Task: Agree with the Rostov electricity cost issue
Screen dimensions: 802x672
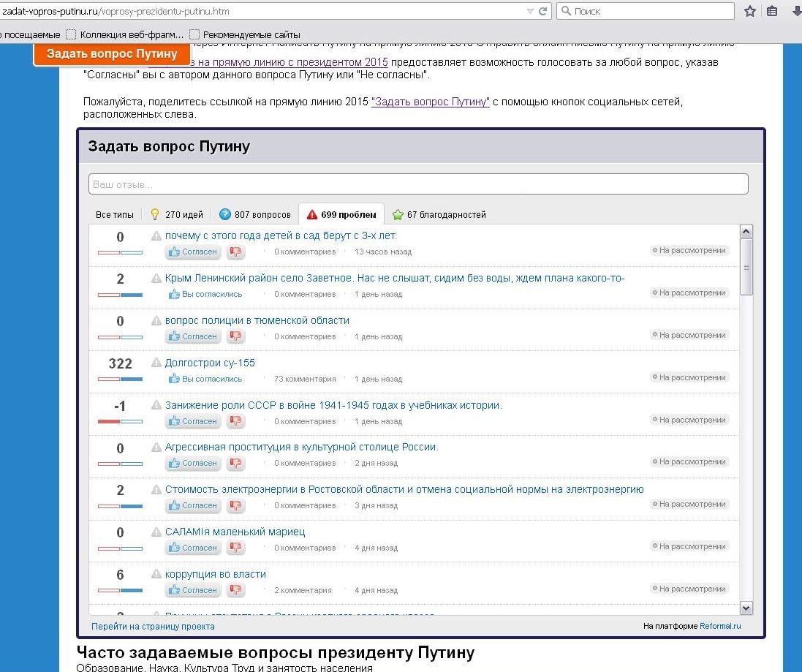Action: (193, 506)
